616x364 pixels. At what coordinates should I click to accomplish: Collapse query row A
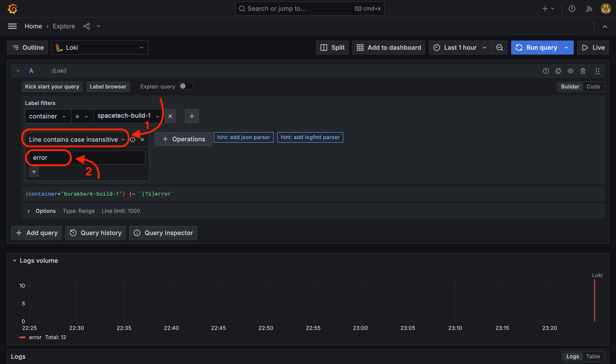[18, 71]
